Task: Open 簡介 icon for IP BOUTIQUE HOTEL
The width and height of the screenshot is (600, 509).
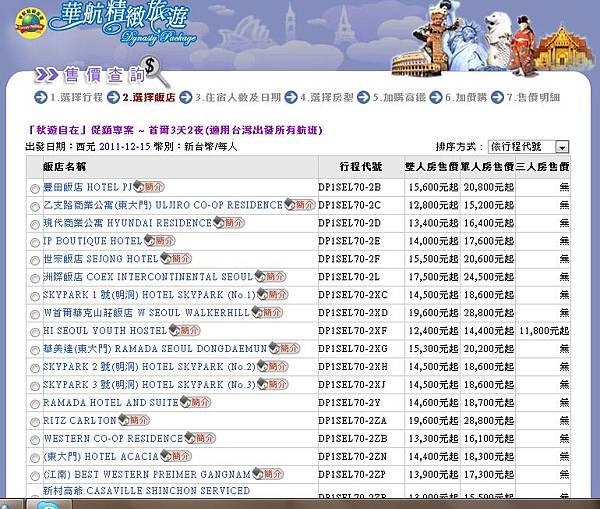Action: [160, 241]
